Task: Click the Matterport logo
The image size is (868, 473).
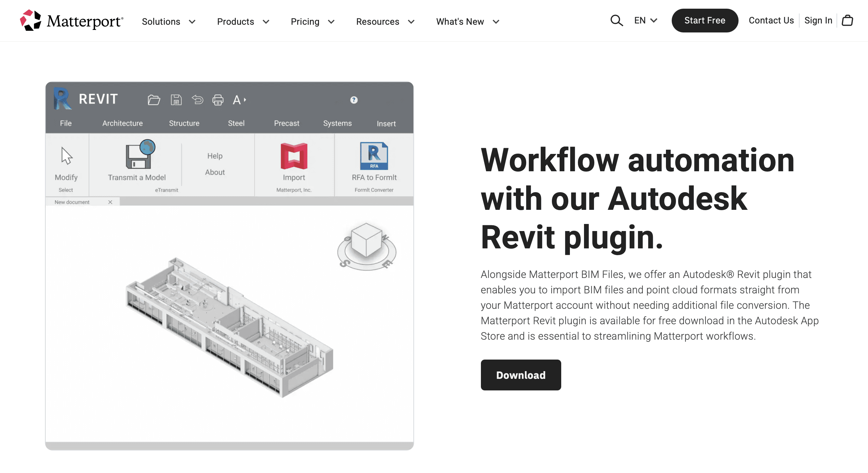Action: coord(71,21)
